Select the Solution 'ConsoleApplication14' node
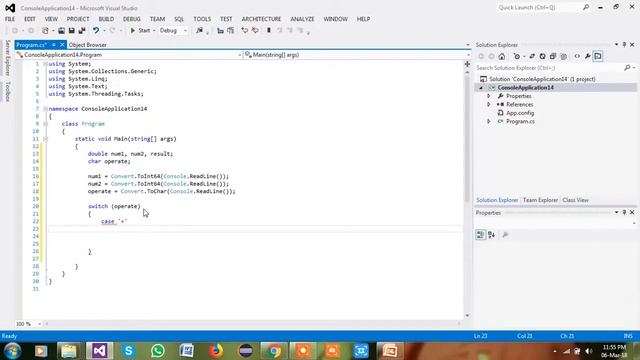This screenshot has width=640, height=360. (542, 79)
